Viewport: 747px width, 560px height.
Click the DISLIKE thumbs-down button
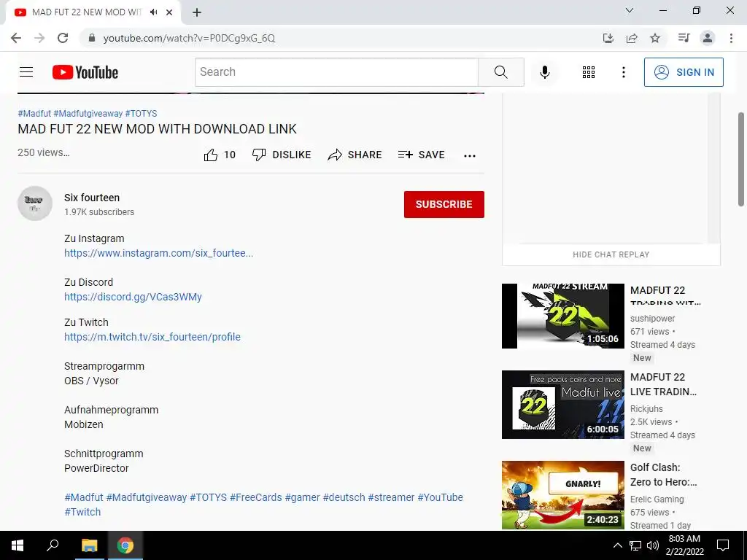[x=282, y=155]
